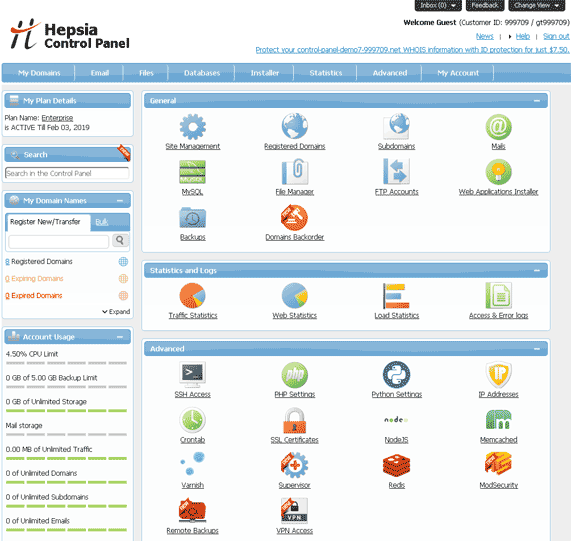This screenshot has height=541, width=571.
Task: Open the Web Statistics pie icon
Action: [x=295, y=295]
